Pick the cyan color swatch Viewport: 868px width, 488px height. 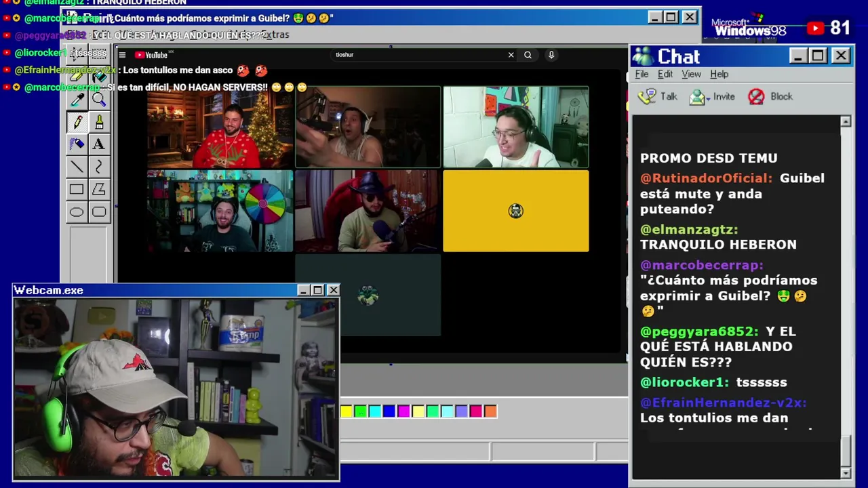click(375, 411)
